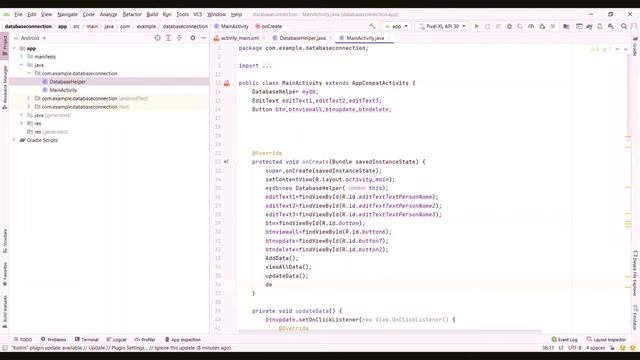Open the Problems tool window

pyautogui.click(x=53, y=340)
